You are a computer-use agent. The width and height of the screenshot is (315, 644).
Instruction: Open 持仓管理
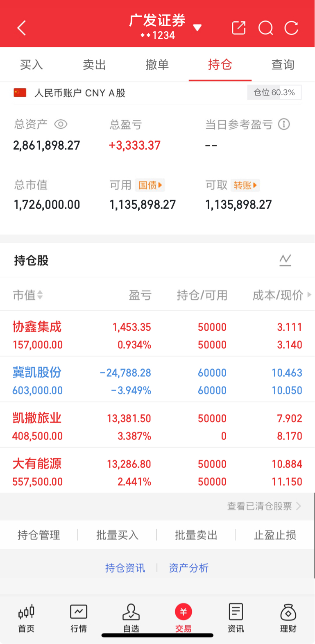(x=39, y=535)
